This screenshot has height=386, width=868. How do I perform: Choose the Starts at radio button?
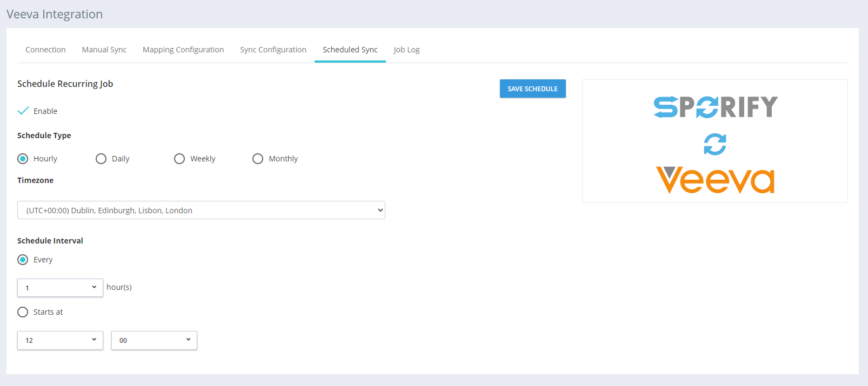tap(23, 312)
